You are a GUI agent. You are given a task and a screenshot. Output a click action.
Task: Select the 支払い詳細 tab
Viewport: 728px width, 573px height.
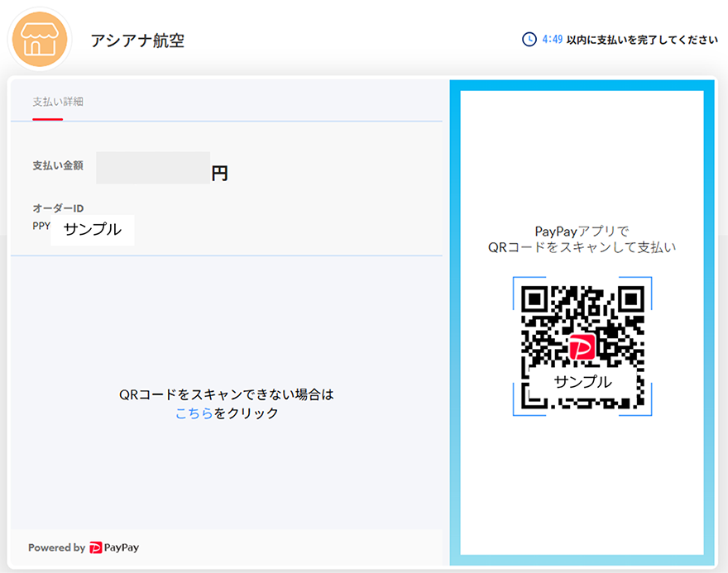pos(58,102)
